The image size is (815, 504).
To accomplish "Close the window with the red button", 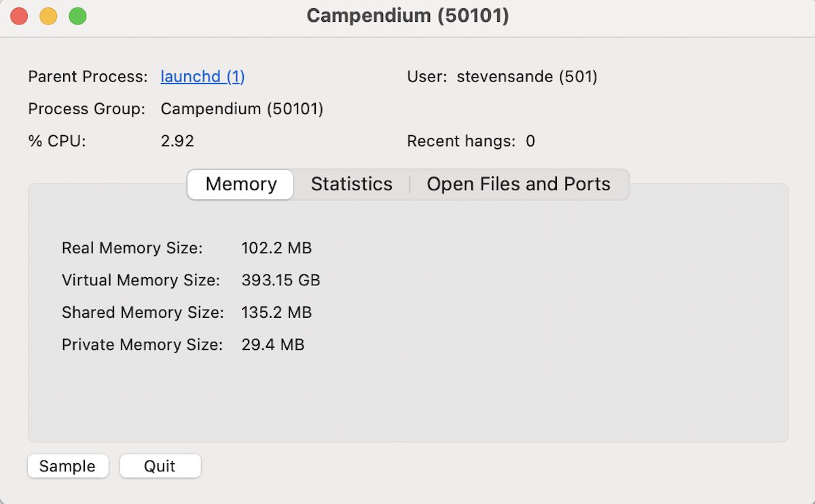I will tap(19, 16).
